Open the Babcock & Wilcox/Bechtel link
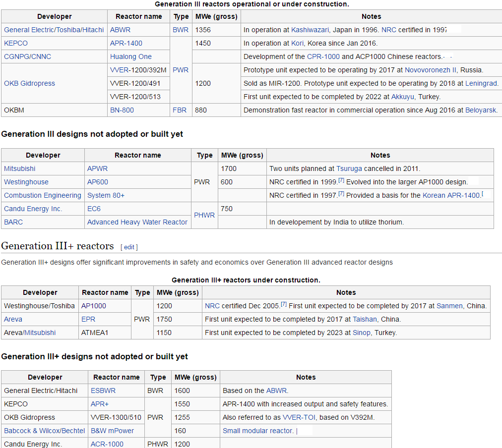Screen dimensions: 502x448 click(x=45, y=431)
